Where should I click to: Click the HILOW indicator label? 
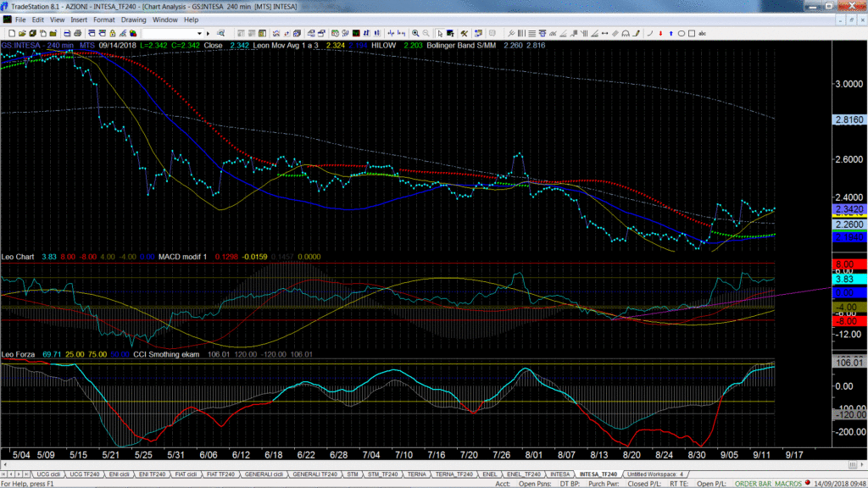[384, 46]
